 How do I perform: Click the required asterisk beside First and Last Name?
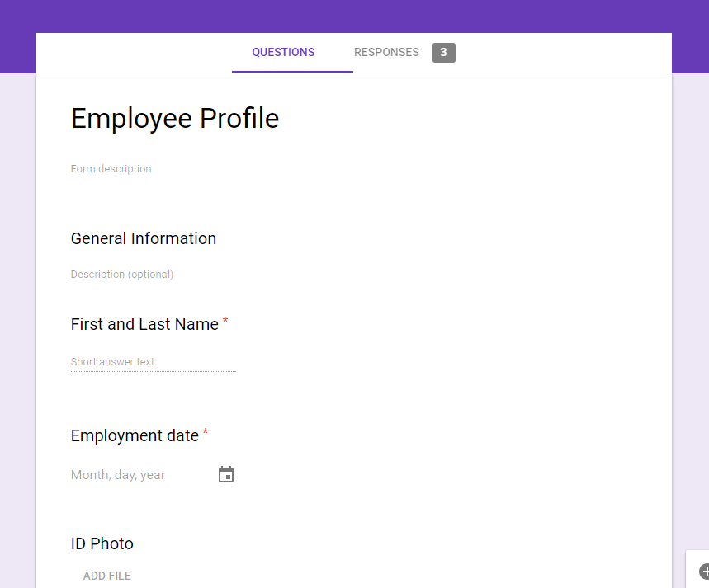pos(225,321)
